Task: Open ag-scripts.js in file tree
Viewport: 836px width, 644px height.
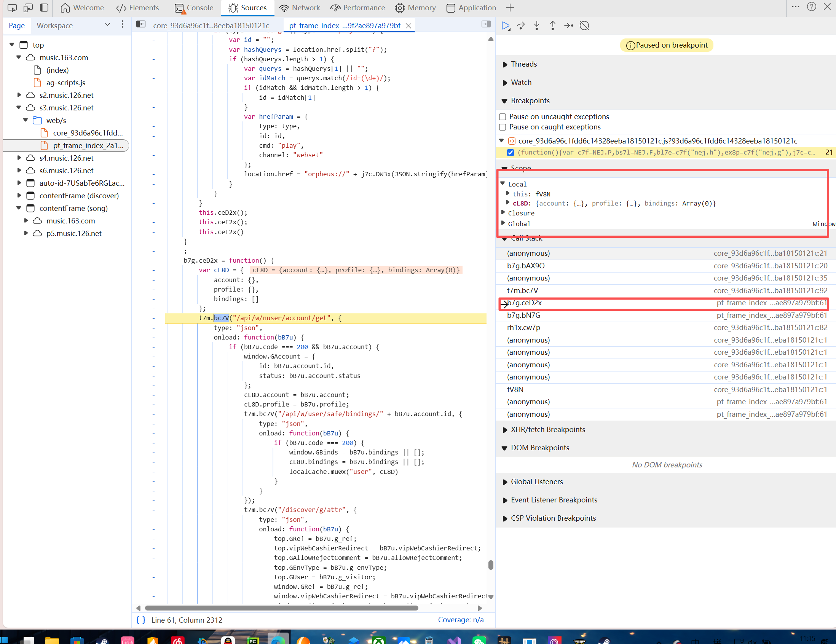Action: point(65,83)
